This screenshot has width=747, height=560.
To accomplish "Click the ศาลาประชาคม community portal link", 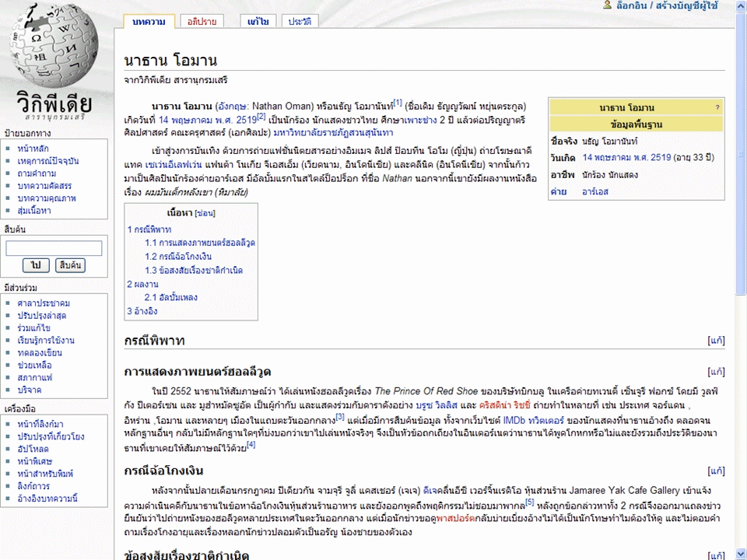I will pos(44,303).
